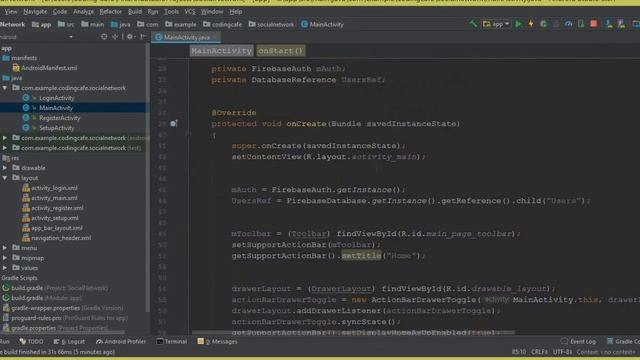Click the MainActivity class breadcrumb in editor

coord(222,51)
